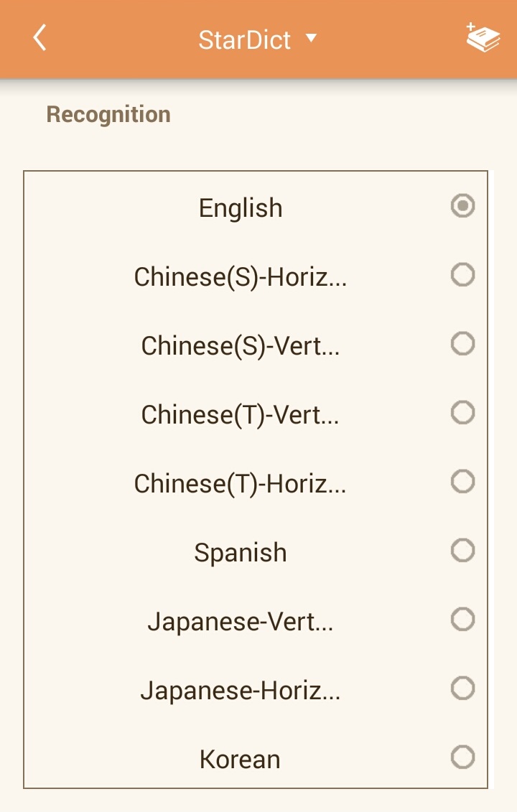
Task: Choose the English language label
Action: [x=241, y=208]
